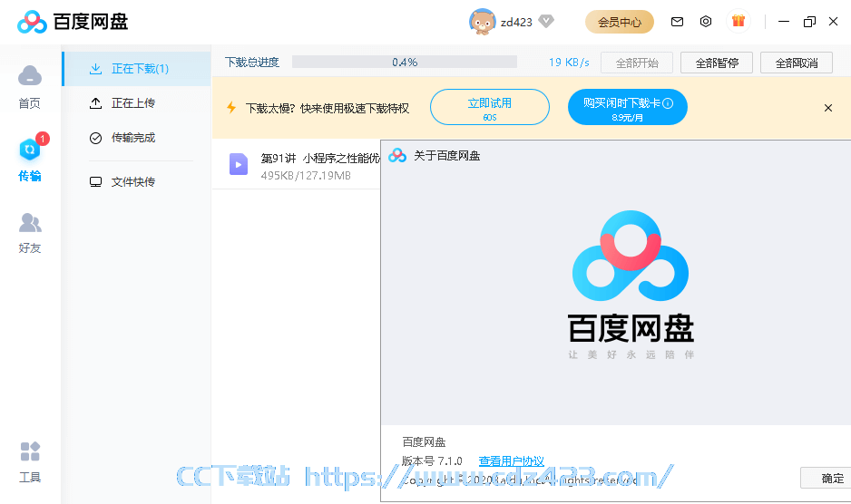Click the lightning bolt speed icon
The width and height of the screenshot is (851, 504).
click(x=231, y=108)
